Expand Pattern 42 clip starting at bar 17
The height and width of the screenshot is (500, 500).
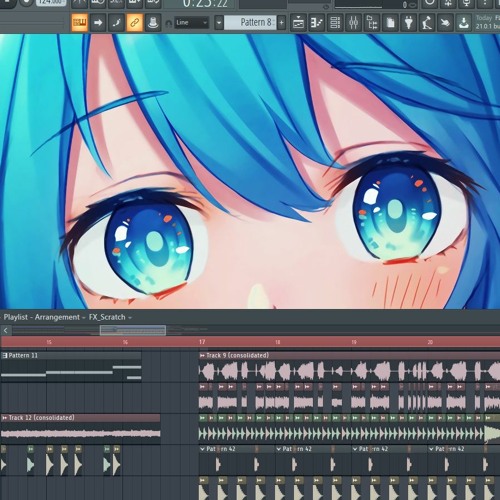click(202, 449)
